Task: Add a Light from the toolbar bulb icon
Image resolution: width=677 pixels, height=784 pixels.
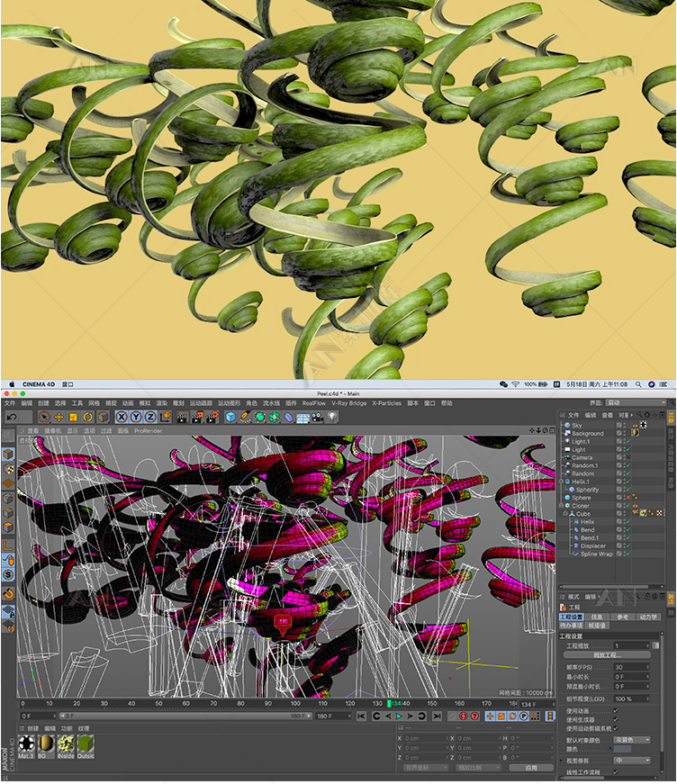Action: click(332, 417)
